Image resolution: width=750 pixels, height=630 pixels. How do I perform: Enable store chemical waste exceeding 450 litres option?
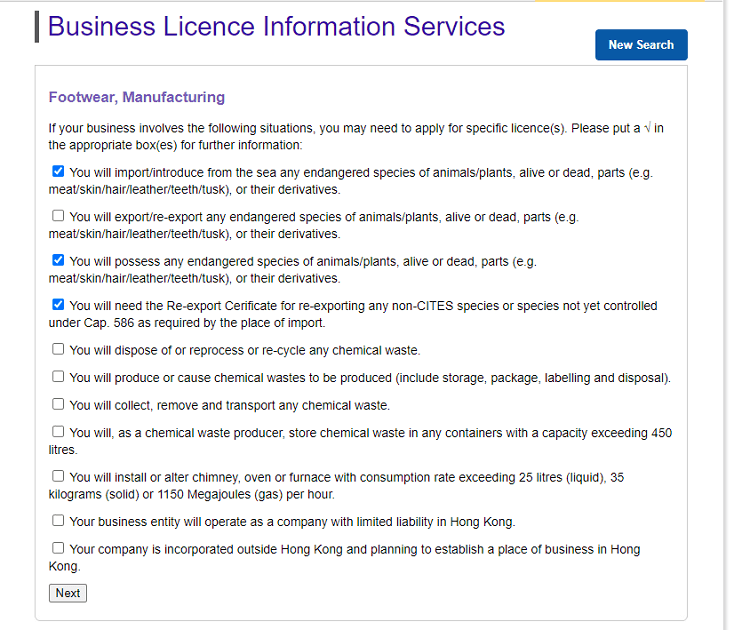point(58,432)
